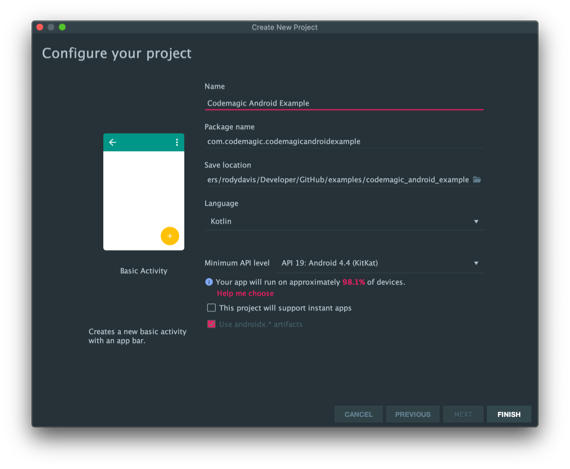Click the three-dot overflow icon in preview

pos(177,142)
